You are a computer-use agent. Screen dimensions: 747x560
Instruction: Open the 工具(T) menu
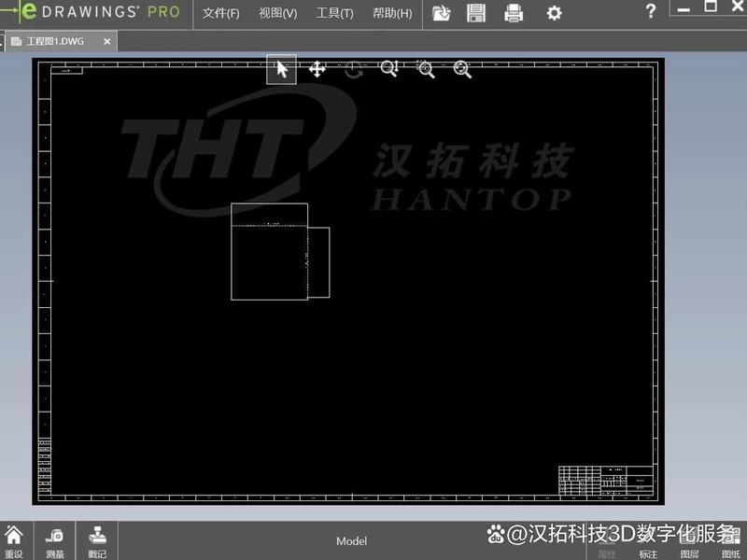tap(334, 13)
